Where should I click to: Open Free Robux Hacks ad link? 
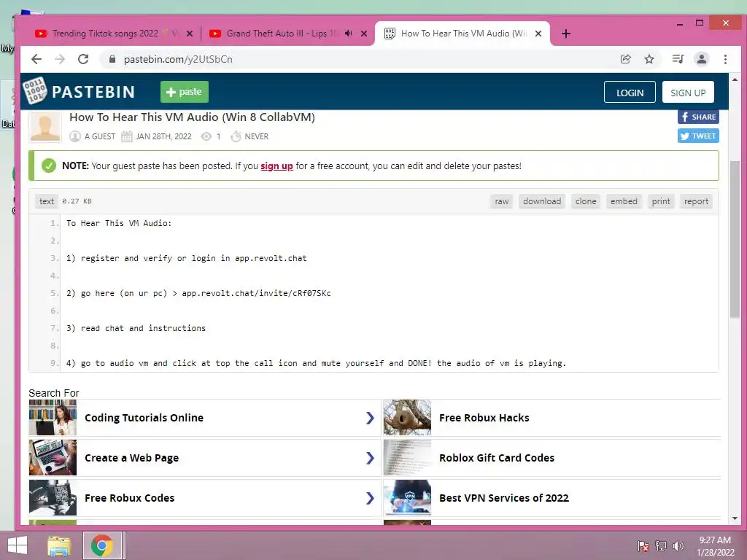pyautogui.click(x=484, y=418)
